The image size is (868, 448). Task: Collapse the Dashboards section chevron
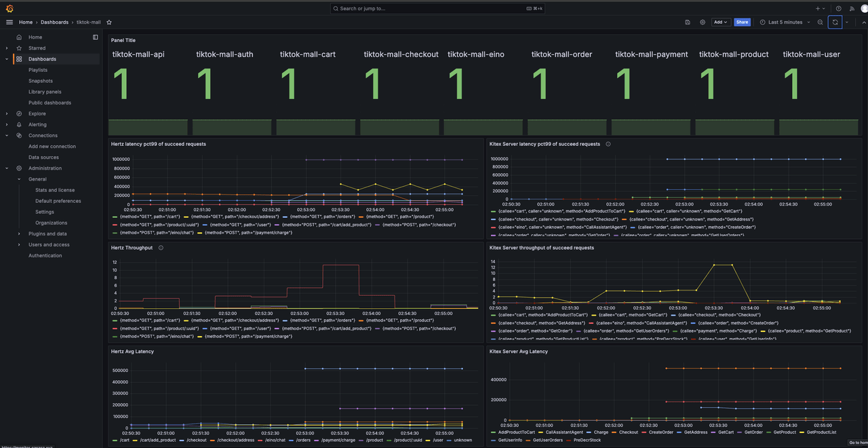(x=7, y=59)
